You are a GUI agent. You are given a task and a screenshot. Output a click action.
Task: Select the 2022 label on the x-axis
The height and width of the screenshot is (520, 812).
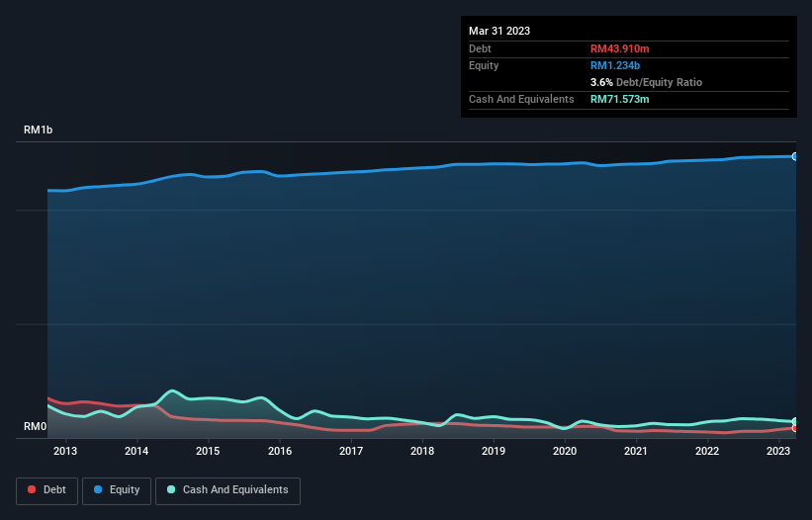point(707,451)
